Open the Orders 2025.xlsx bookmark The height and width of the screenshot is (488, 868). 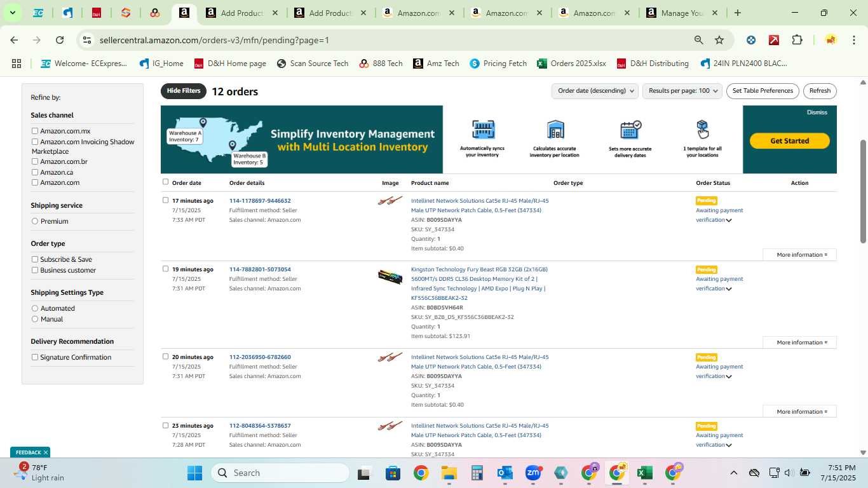(571, 64)
